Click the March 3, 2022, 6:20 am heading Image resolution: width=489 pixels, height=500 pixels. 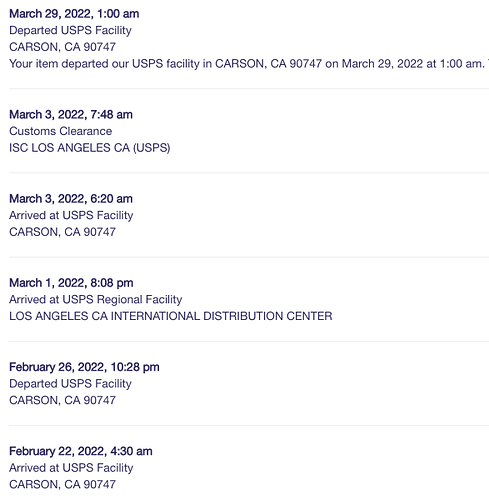71,199
